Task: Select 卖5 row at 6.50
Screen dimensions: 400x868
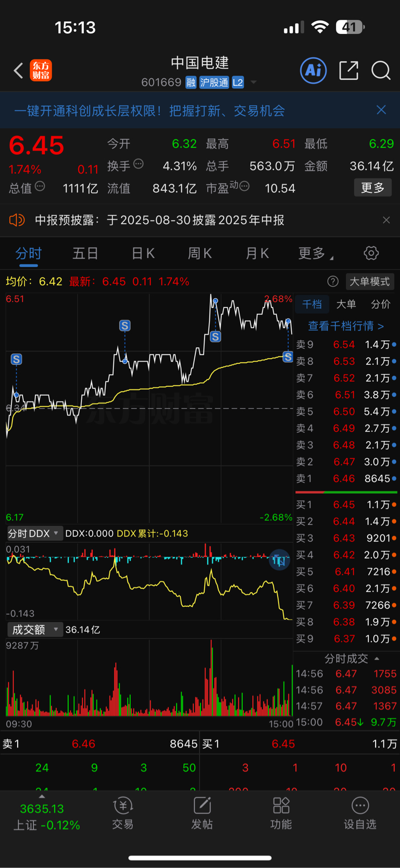Action: pyautogui.click(x=346, y=411)
